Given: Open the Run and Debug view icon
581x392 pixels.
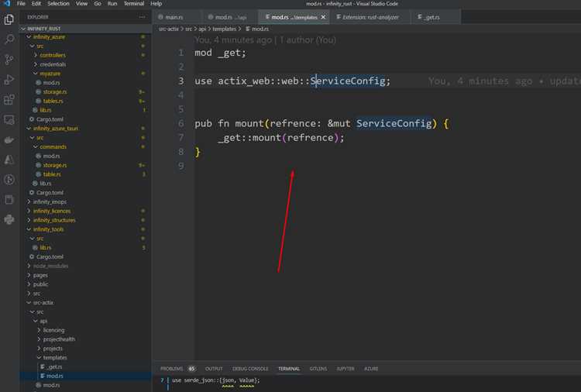Looking at the screenshot, I should click(x=9, y=79).
